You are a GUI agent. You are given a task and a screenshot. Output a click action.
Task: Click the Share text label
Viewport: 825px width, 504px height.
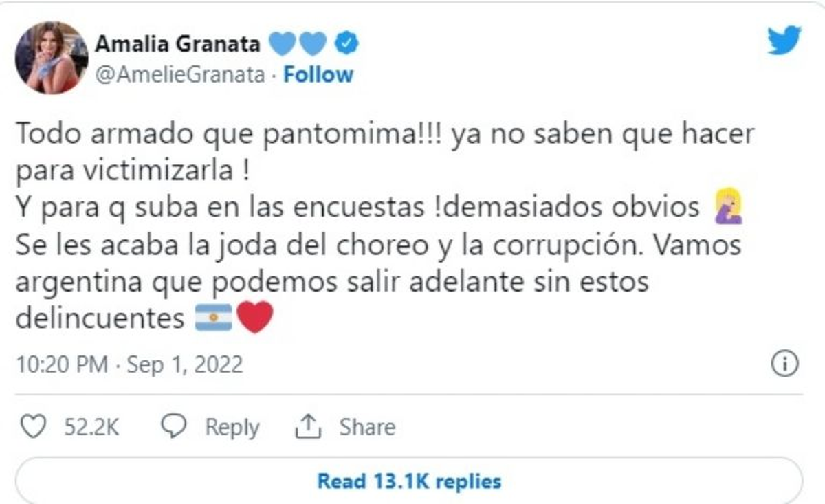point(367,427)
